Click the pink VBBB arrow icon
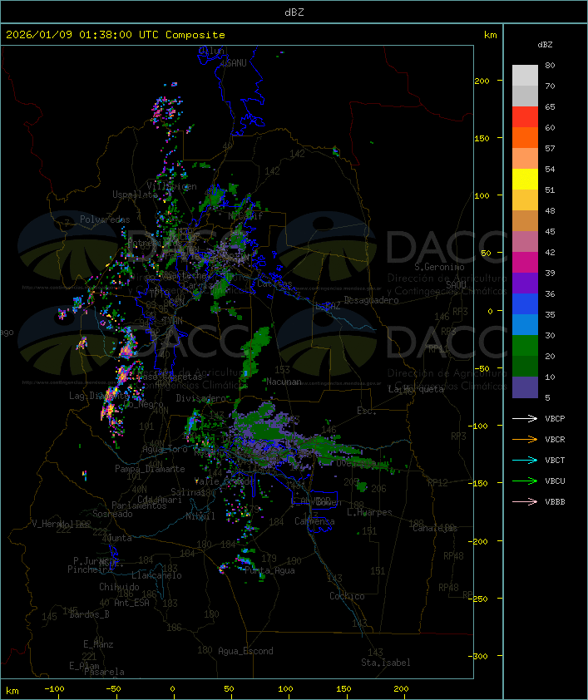This screenshot has height=700, width=588. (525, 501)
